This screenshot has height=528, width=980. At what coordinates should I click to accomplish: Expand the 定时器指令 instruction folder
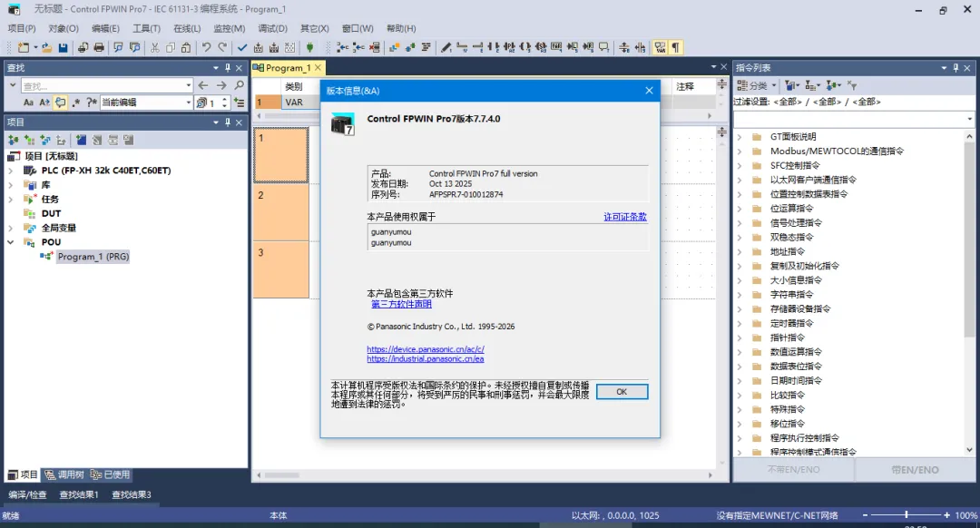coord(740,324)
